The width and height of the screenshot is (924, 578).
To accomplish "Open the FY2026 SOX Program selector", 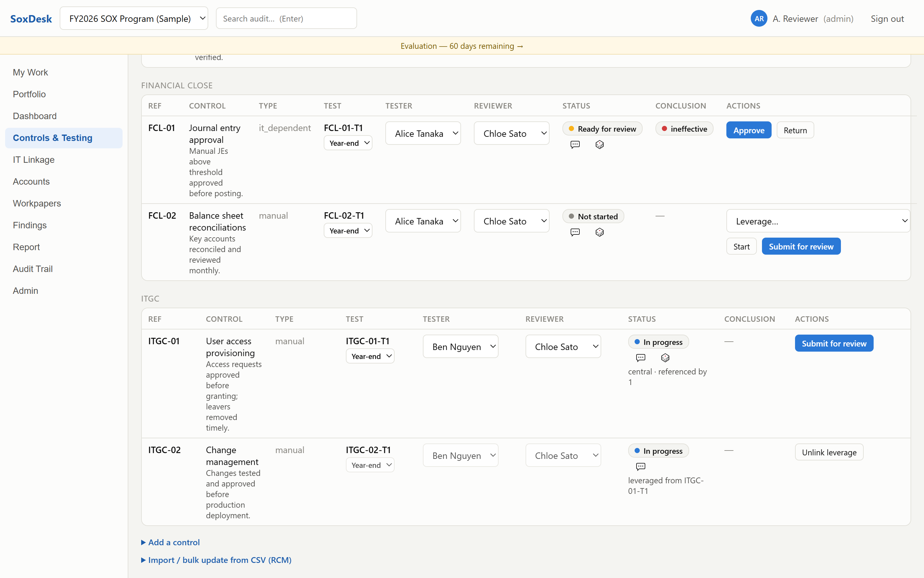I will pos(134,18).
